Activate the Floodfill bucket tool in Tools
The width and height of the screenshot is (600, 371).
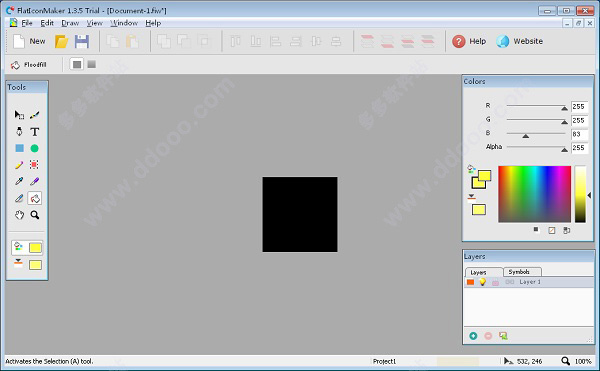click(x=34, y=198)
